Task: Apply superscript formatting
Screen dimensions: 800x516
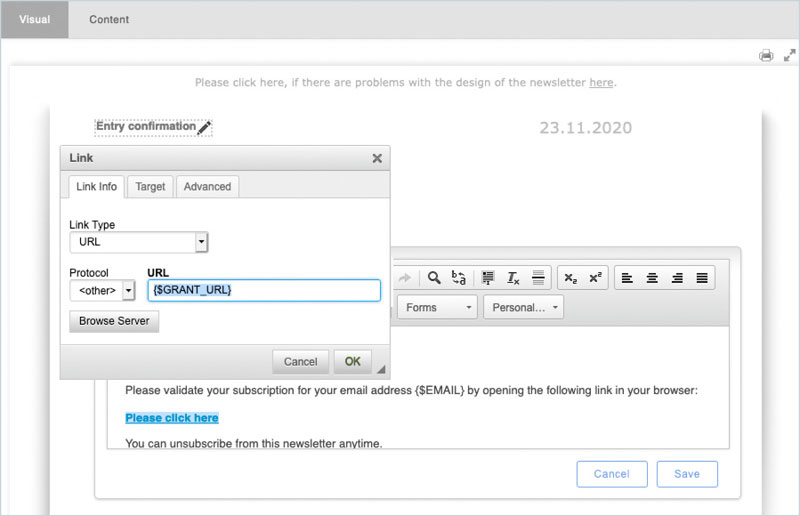Action: [595, 278]
